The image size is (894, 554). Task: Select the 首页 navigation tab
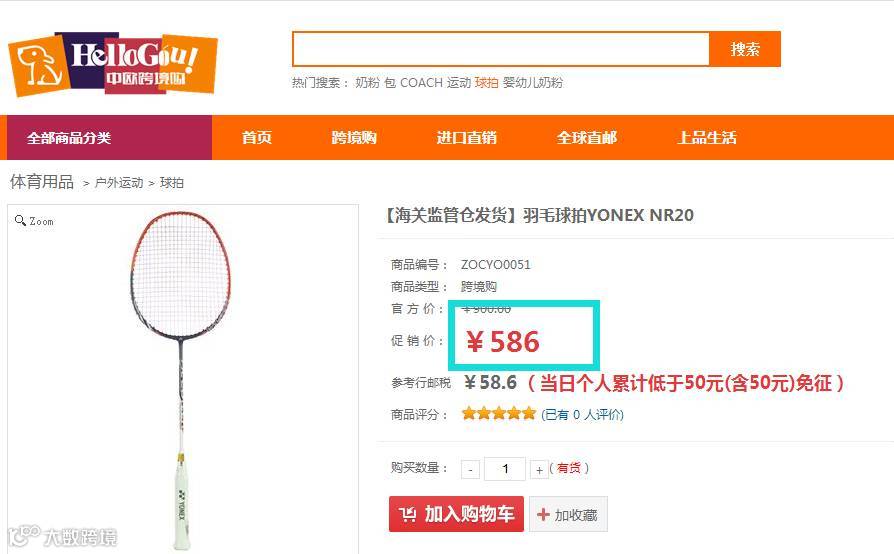coord(257,137)
